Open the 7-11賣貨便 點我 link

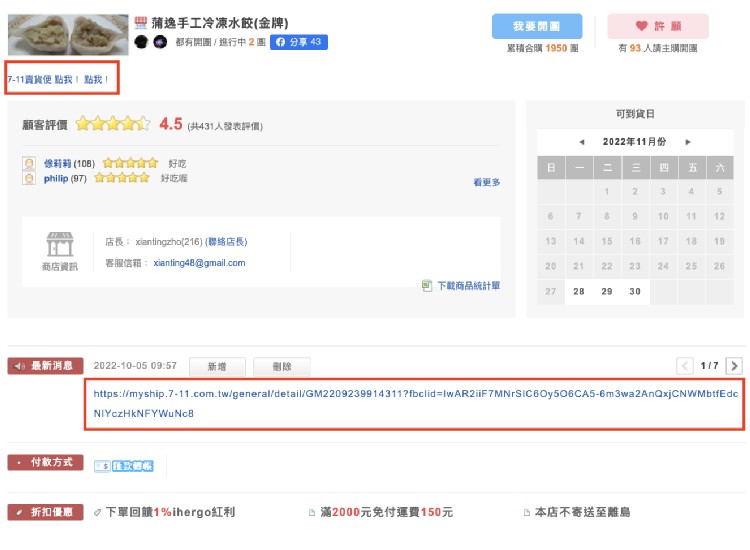(58, 79)
